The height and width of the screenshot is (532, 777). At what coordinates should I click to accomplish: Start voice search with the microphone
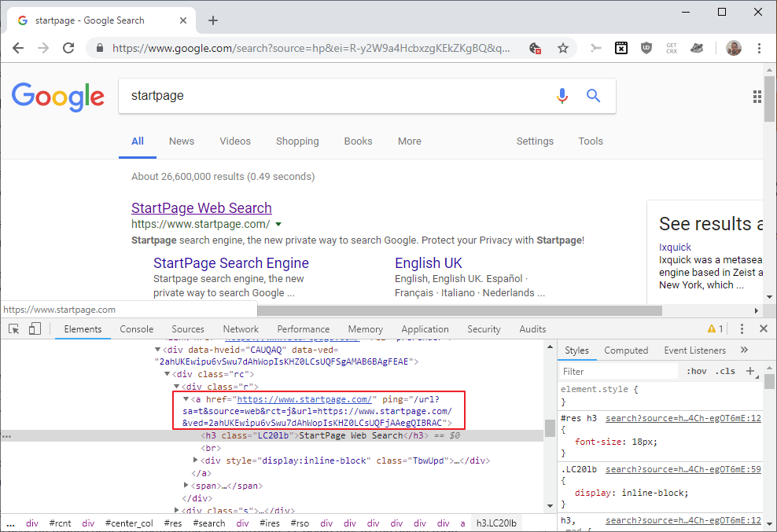(x=562, y=96)
